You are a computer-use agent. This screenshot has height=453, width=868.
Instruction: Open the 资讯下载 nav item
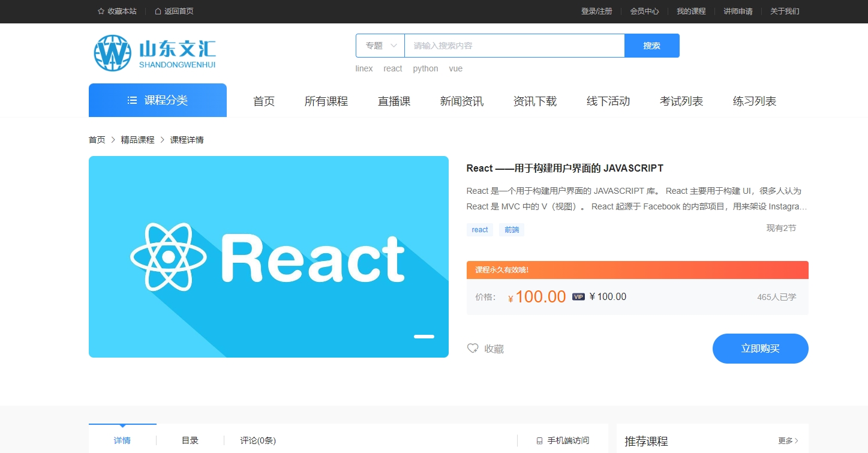(x=535, y=101)
